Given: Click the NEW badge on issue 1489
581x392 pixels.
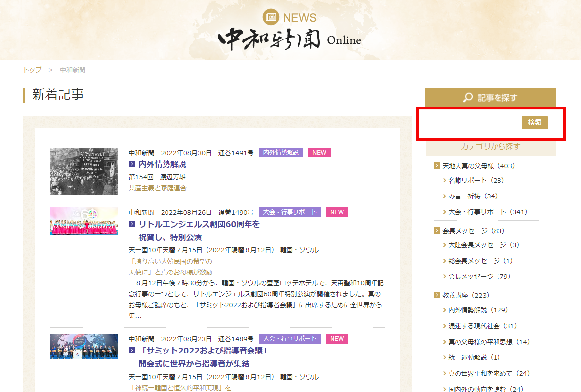Looking at the screenshot, I should [337, 338].
